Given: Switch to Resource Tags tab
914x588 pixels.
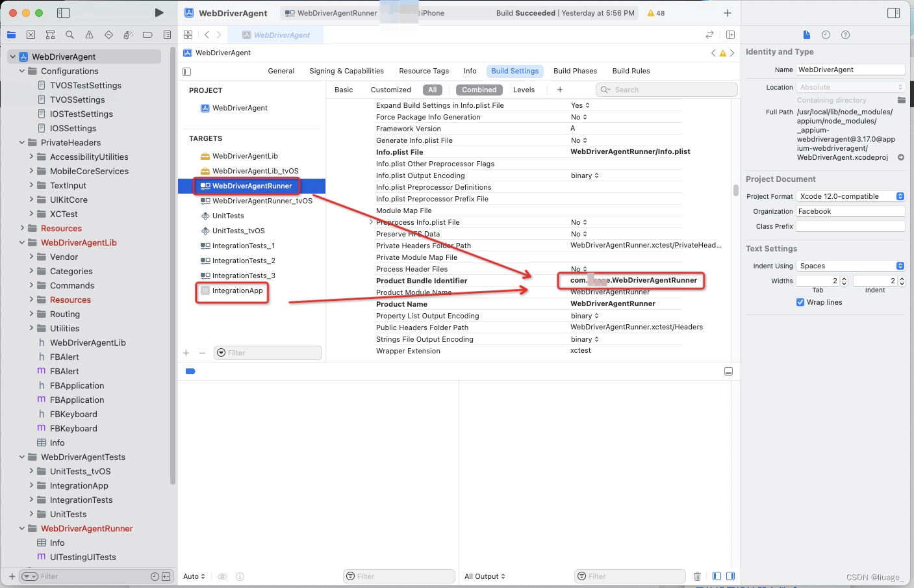Looking at the screenshot, I should click(424, 71).
